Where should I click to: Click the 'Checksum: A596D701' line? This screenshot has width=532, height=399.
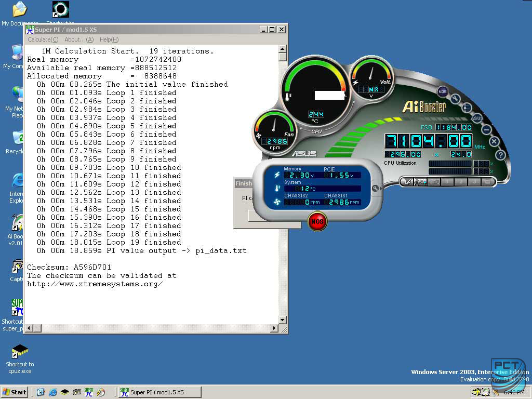pos(69,268)
